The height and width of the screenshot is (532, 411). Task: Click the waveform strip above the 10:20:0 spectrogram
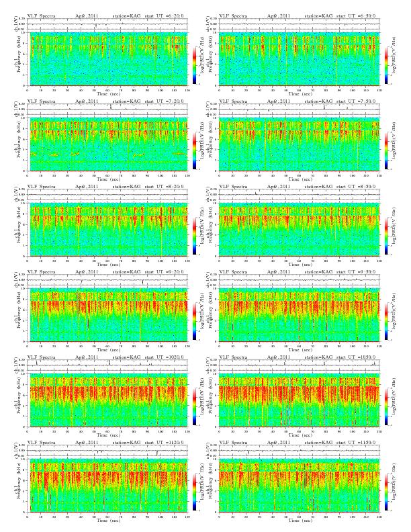(x=107, y=365)
